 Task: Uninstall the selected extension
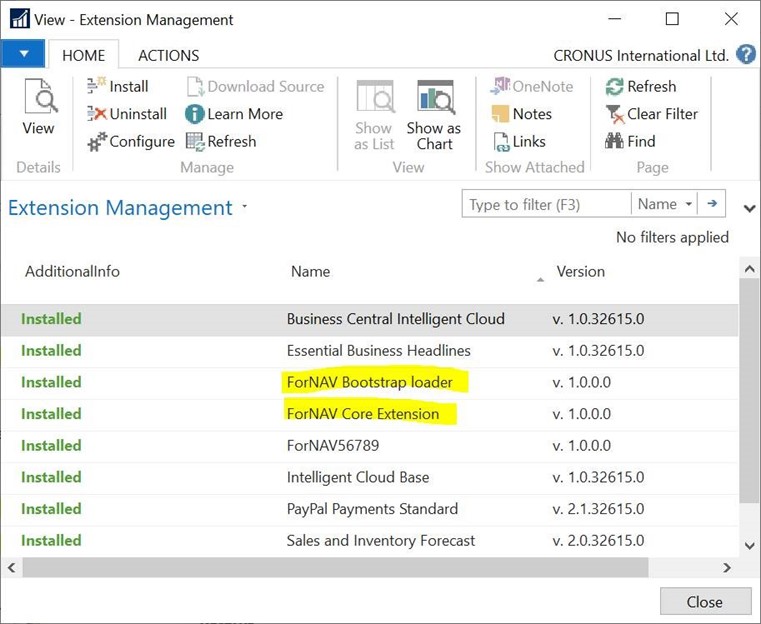[127, 114]
